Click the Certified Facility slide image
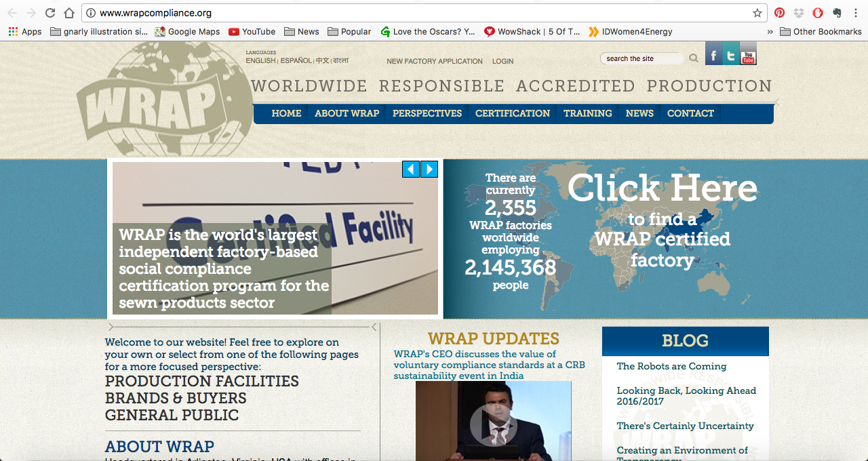 [275, 238]
